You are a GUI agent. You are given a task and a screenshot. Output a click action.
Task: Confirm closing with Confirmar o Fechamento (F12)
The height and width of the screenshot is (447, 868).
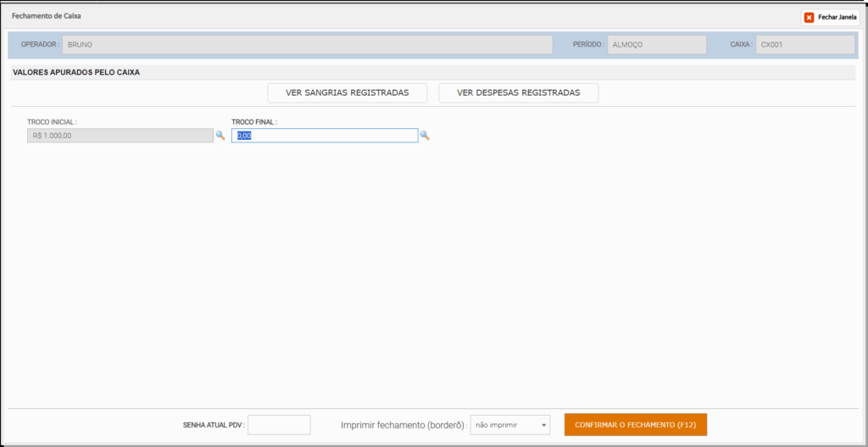636,425
